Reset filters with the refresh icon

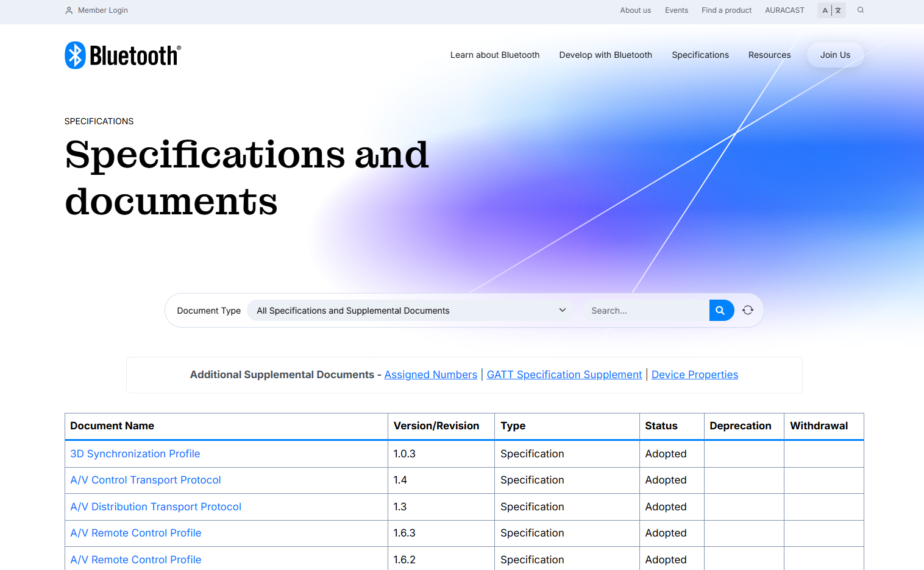pyautogui.click(x=748, y=311)
